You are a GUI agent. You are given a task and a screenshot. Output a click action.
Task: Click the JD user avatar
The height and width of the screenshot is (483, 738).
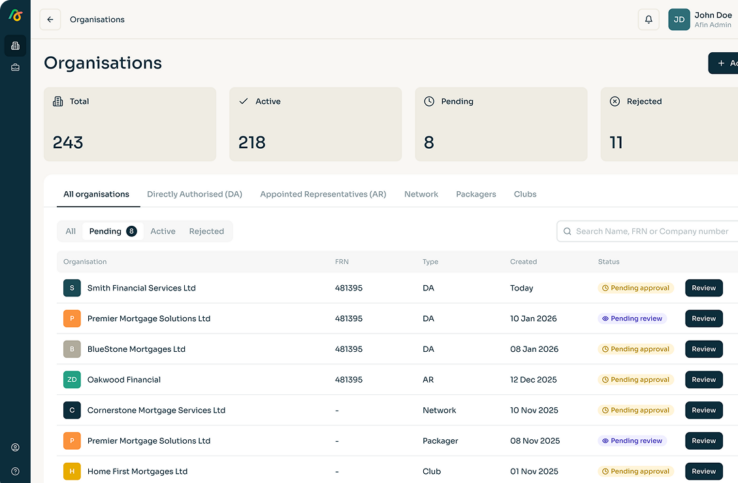click(679, 19)
